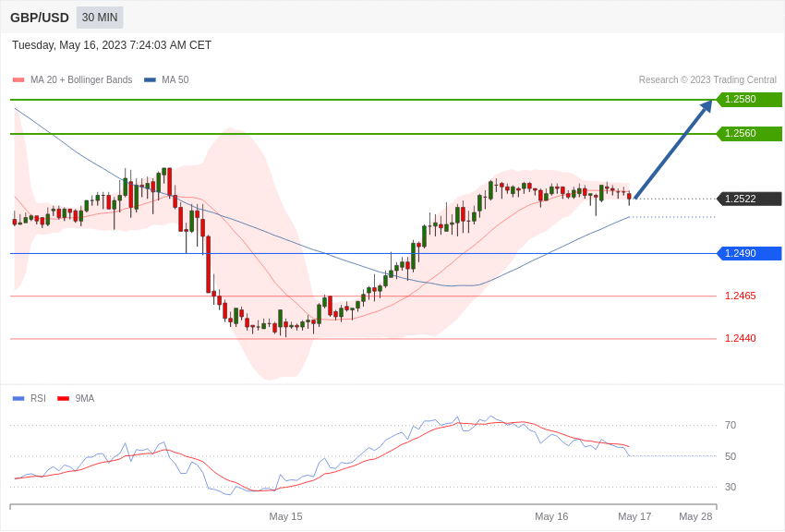Click the 1.2490 pivot price tag
Screen dimensions: 785x532
749,253
